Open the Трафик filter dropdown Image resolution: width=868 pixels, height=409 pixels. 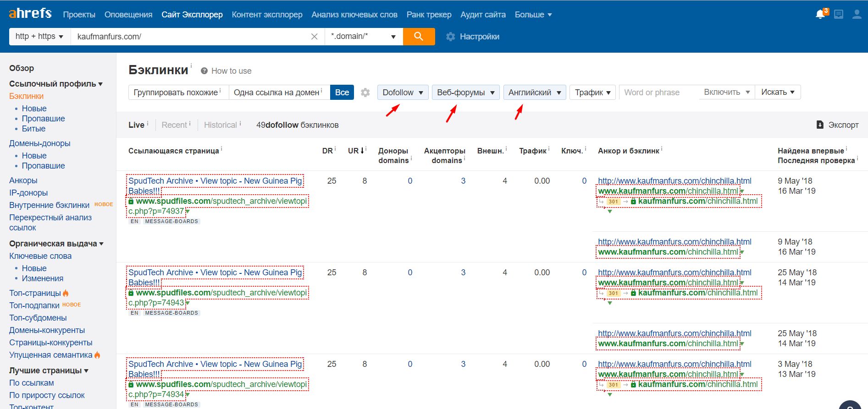[x=593, y=93]
